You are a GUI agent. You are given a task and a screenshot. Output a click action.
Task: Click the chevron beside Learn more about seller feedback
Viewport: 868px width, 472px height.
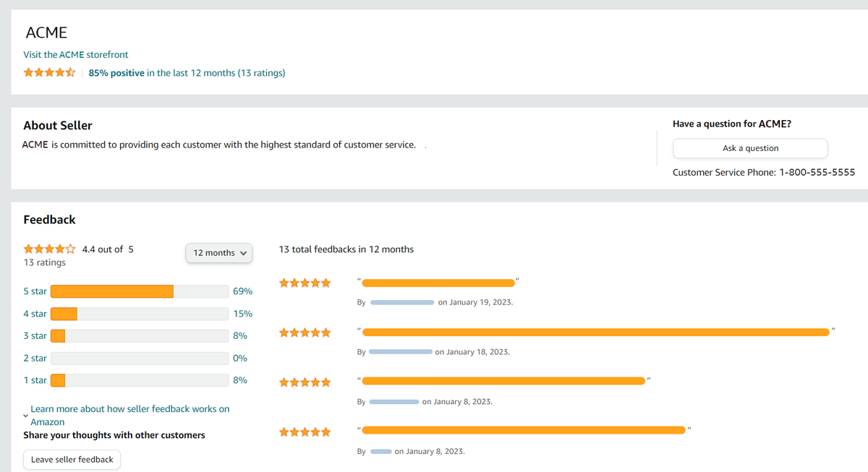26,417
